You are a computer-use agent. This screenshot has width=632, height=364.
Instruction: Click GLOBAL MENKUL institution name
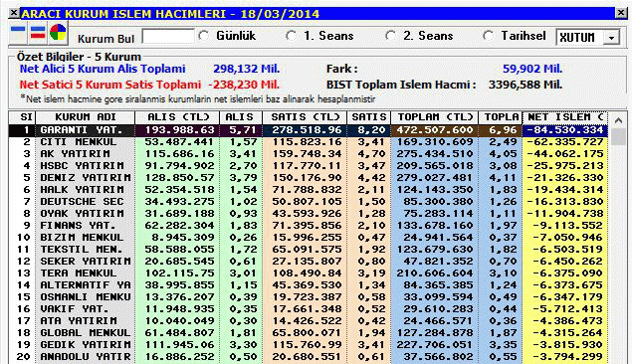coord(85,333)
